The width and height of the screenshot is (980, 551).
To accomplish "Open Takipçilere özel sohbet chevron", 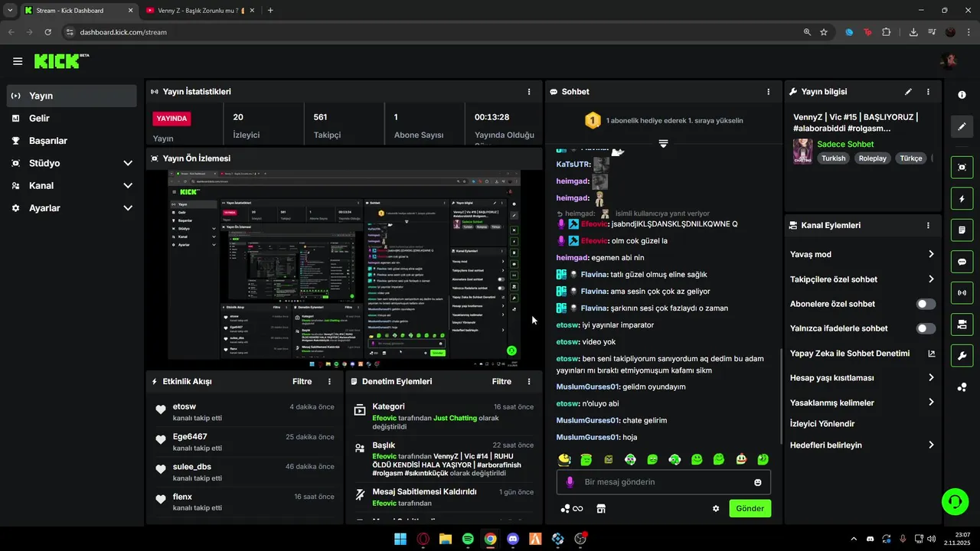I will coord(931,279).
